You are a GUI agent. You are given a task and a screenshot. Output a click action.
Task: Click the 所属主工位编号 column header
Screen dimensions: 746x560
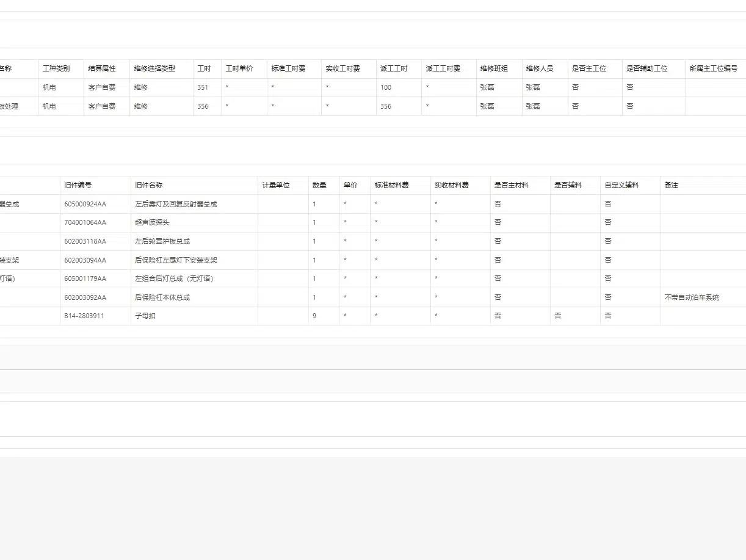coord(714,68)
